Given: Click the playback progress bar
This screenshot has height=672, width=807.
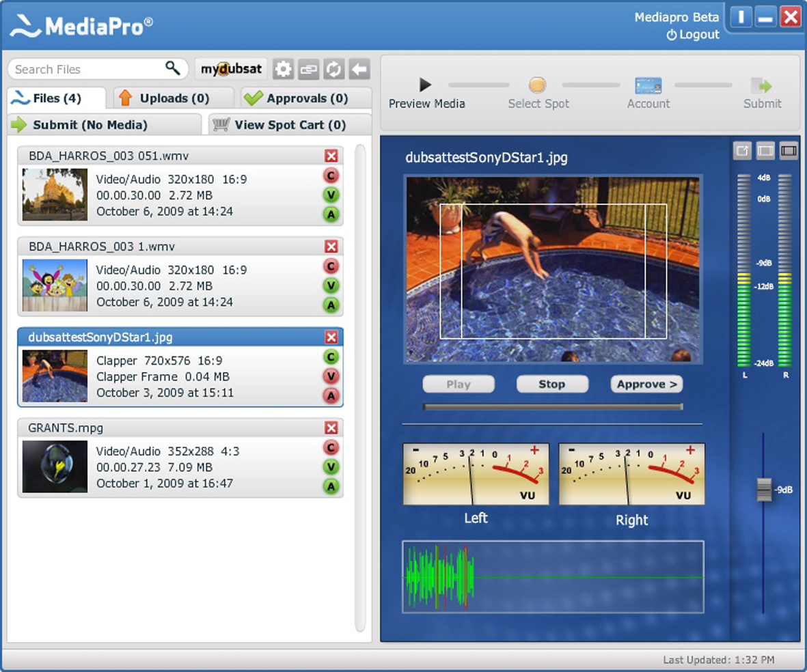Looking at the screenshot, I should 553,406.
